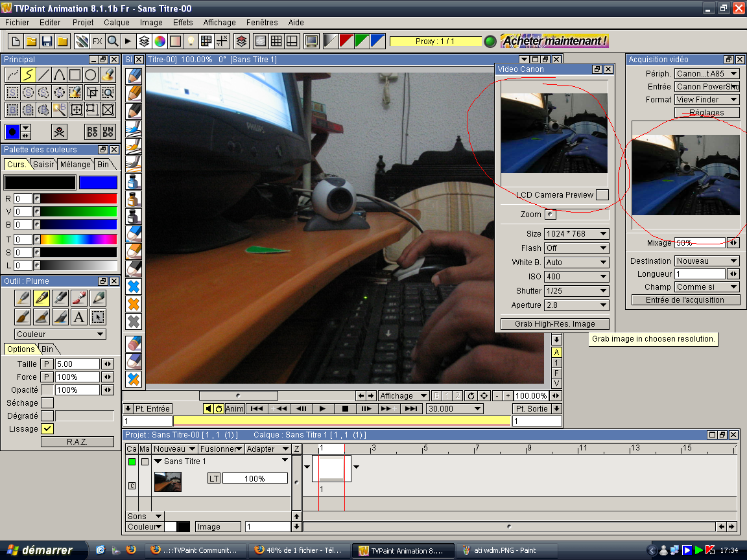Viewport: 747px width, 560px height.
Task: Click the UNDO button in Principal panel
Action: [108, 132]
